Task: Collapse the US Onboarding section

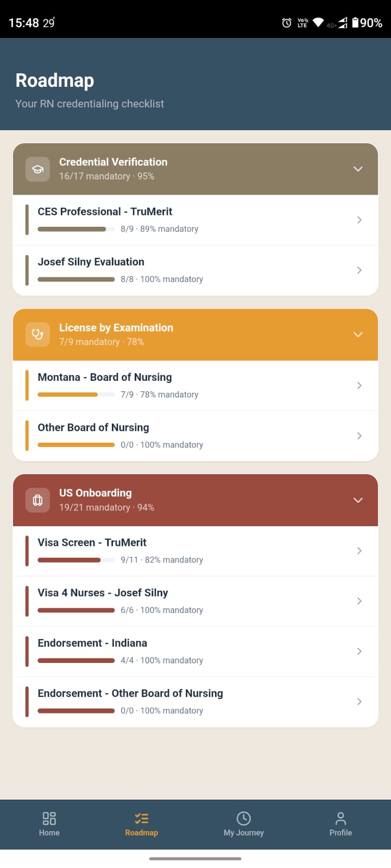Action: click(x=358, y=500)
